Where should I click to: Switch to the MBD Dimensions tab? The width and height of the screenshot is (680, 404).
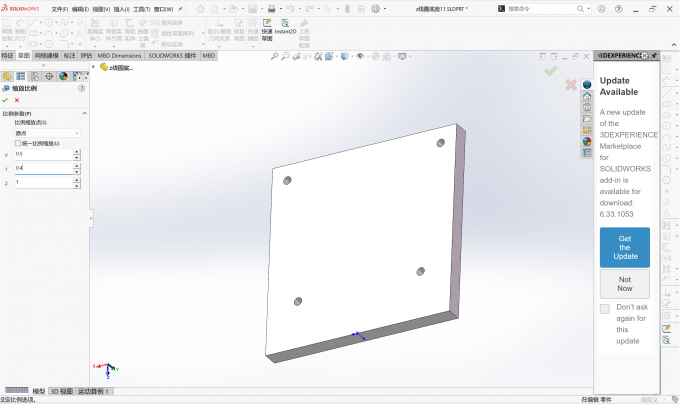click(119, 55)
